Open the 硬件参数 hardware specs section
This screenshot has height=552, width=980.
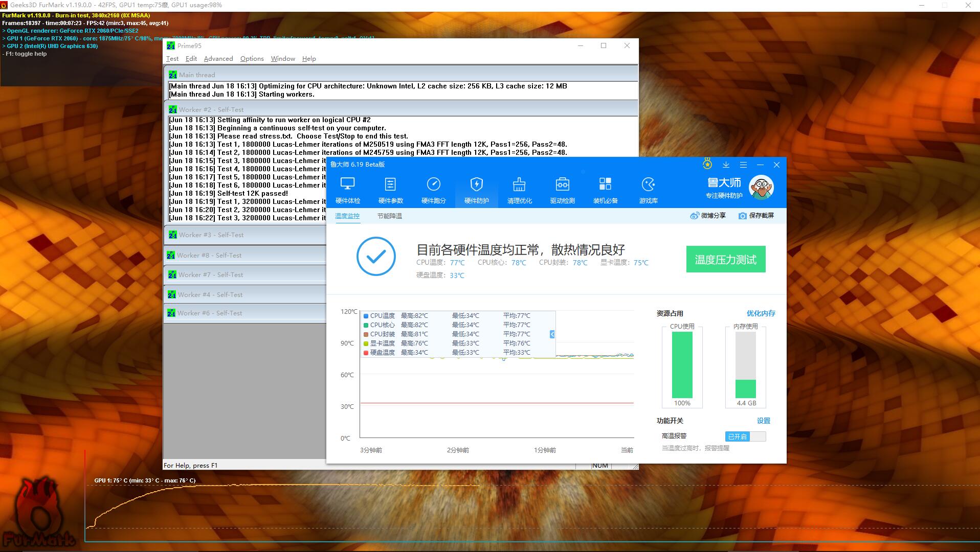coord(391,190)
